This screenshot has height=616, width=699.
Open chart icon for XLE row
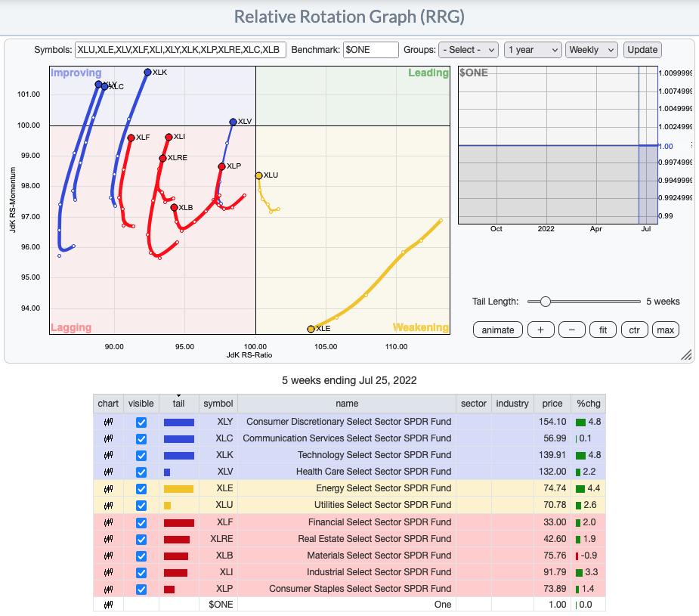coord(108,488)
